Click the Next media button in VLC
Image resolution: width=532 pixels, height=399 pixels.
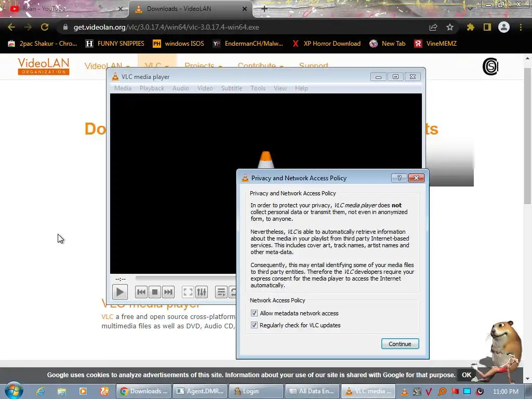168,292
